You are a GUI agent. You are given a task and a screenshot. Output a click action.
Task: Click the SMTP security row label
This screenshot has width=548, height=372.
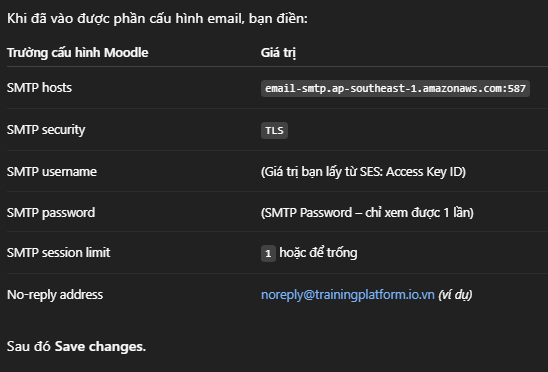tap(46, 130)
